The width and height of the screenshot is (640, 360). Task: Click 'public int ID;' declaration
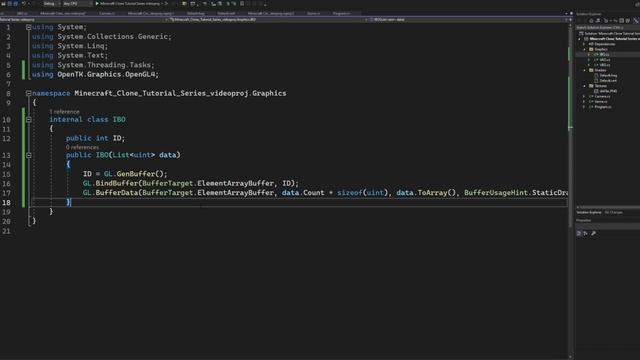tap(96, 138)
